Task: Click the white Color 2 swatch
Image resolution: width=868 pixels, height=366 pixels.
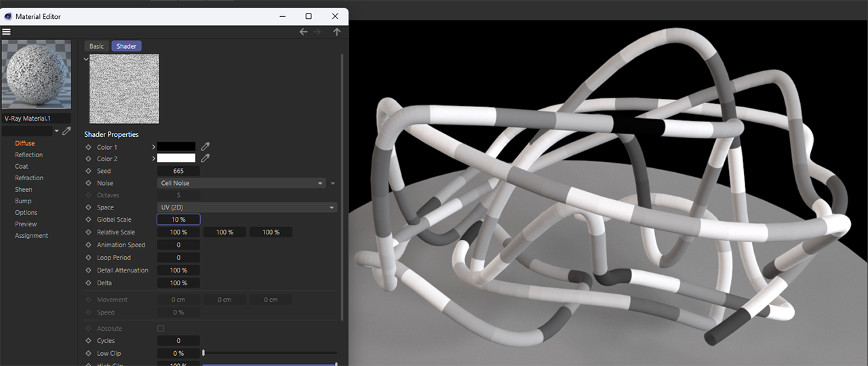Action: pyautogui.click(x=176, y=158)
